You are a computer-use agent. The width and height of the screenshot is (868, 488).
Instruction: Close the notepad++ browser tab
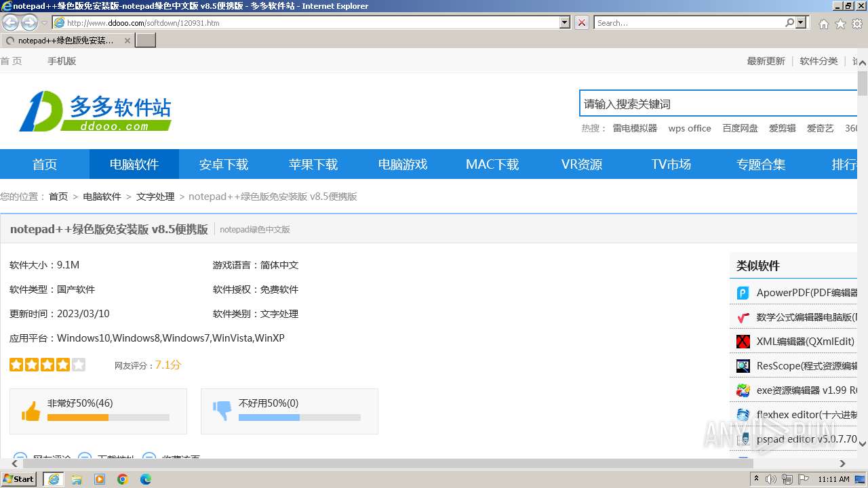(x=127, y=41)
